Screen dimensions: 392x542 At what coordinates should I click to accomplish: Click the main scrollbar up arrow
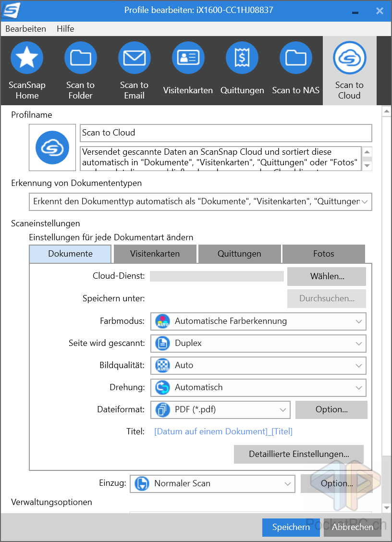pyautogui.click(x=386, y=111)
